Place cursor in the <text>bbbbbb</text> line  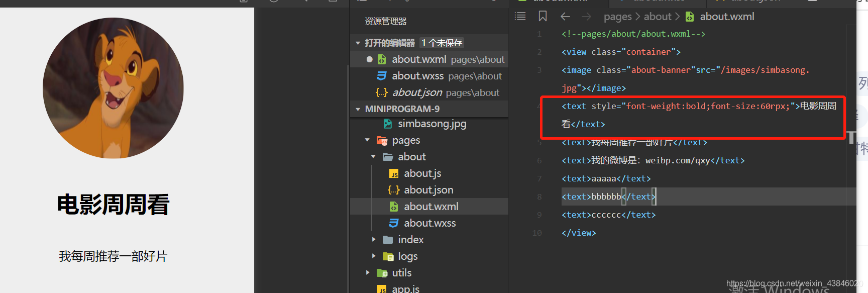tap(609, 197)
